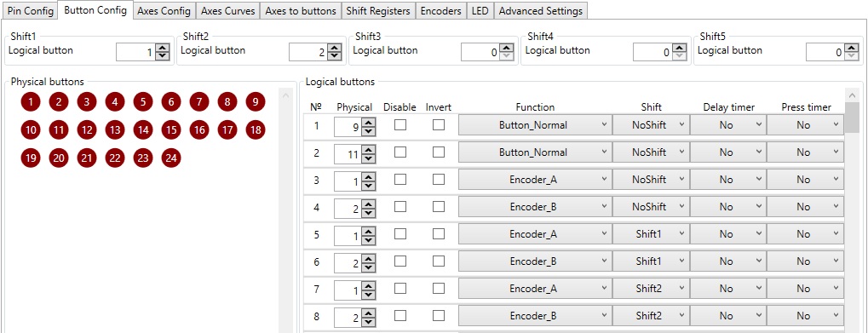Viewport: 868px width, 333px height.
Task: Select physical button 24 circle
Action: click(171, 158)
